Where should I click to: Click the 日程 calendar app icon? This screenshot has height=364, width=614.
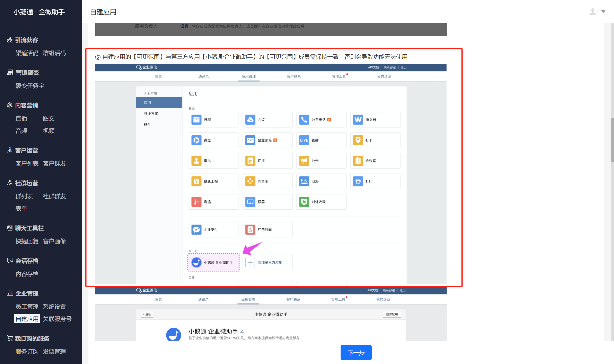(196, 120)
